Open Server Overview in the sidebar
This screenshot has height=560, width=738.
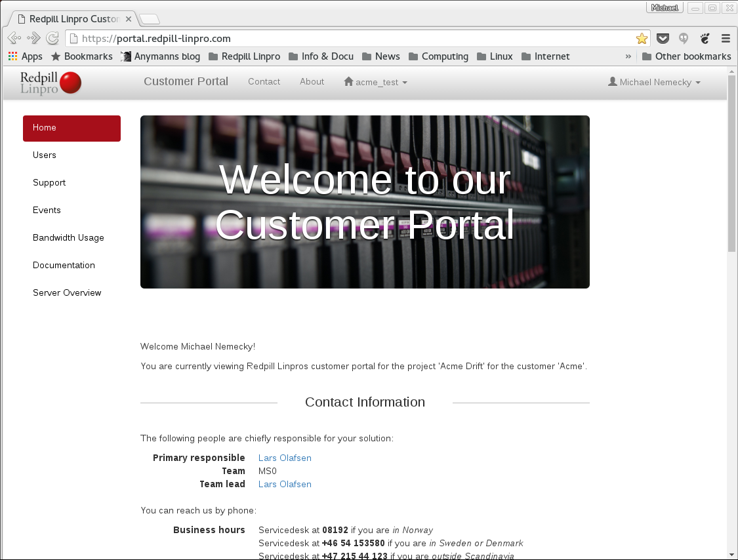pyautogui.click(x=67, y=292)
